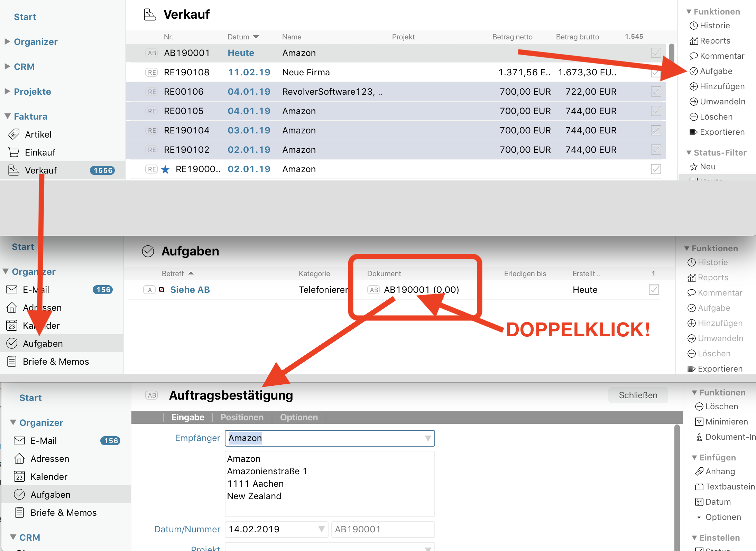Open Reports chart icon in top Funktionen panel
The image size is (756, 551).
pyautogui.click(x=693, y=41)
